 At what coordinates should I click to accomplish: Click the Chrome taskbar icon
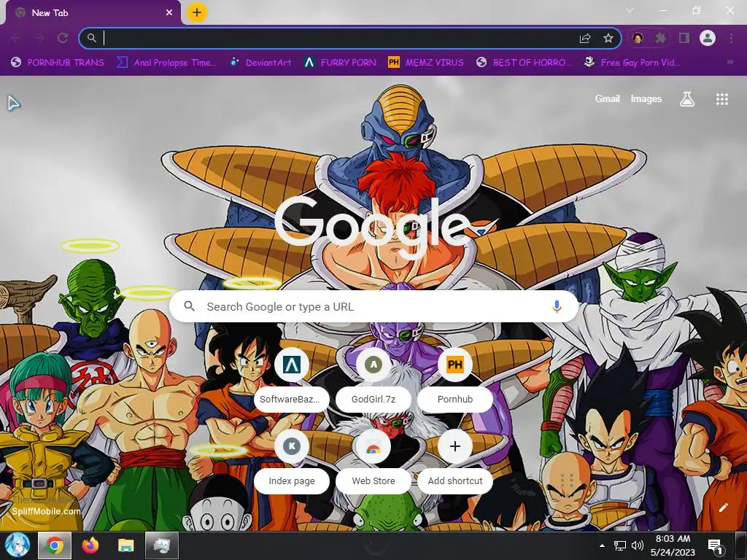(x=55, y=545)
